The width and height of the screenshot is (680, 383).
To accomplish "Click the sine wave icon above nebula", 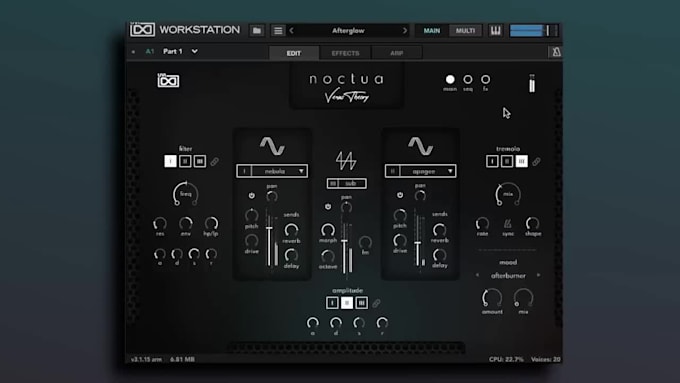I will pyautogui.click(x=272, y=146).
